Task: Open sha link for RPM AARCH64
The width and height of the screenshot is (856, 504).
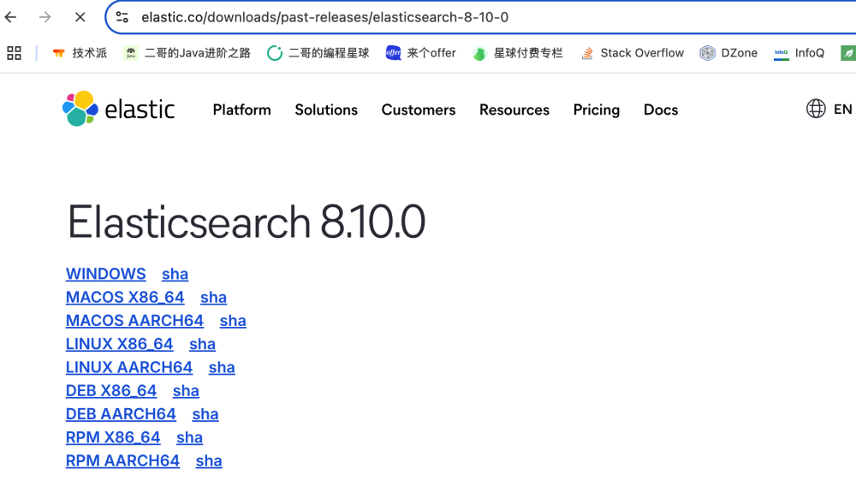Action: click(208, 461)
